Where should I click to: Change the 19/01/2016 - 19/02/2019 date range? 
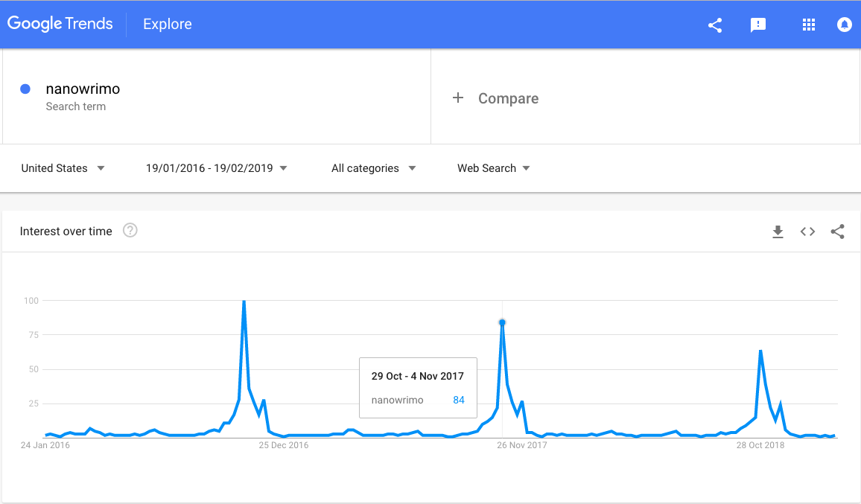pyautogui.click(x=215, y=168)
